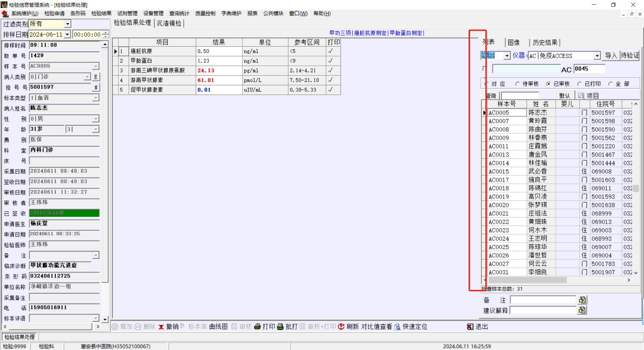Click the sample list horizontal scrollbar
Viewport: 644px width, 350px height.
point(557,280)
